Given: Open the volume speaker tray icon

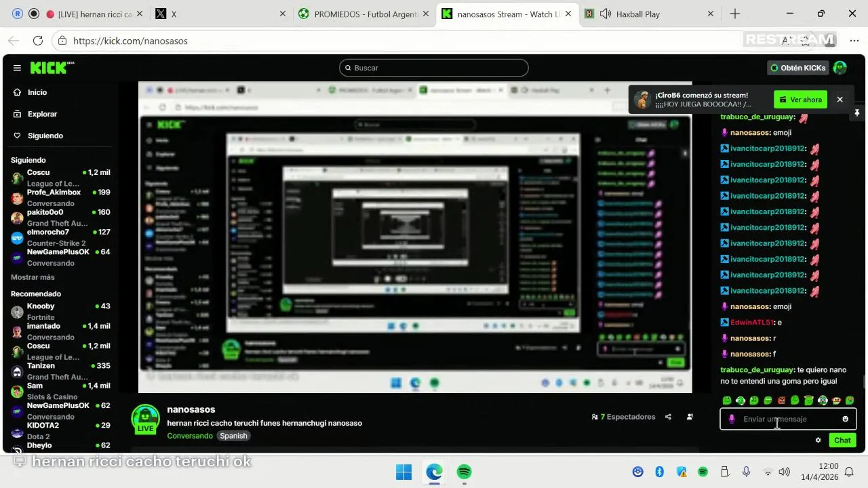Looking at the screenshot, I should pyautogui.click(x=785, y=472).
